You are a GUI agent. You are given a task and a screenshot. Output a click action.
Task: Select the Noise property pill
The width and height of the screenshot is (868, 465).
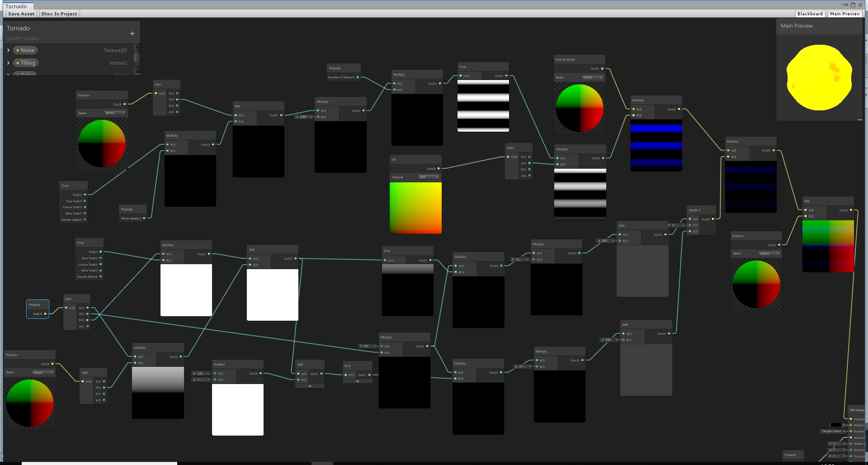pyautogui.click(x=25, y=50)
